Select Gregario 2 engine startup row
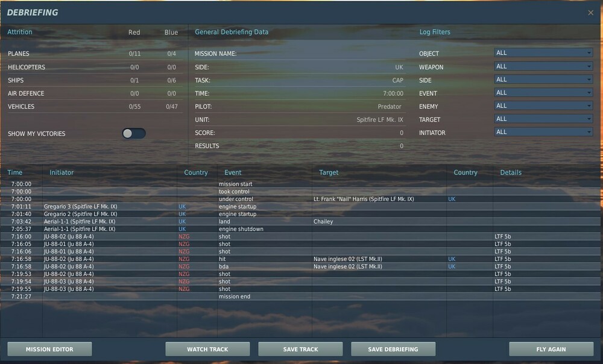The width and height of the screenshot is (603, 364). coord(300,214)
